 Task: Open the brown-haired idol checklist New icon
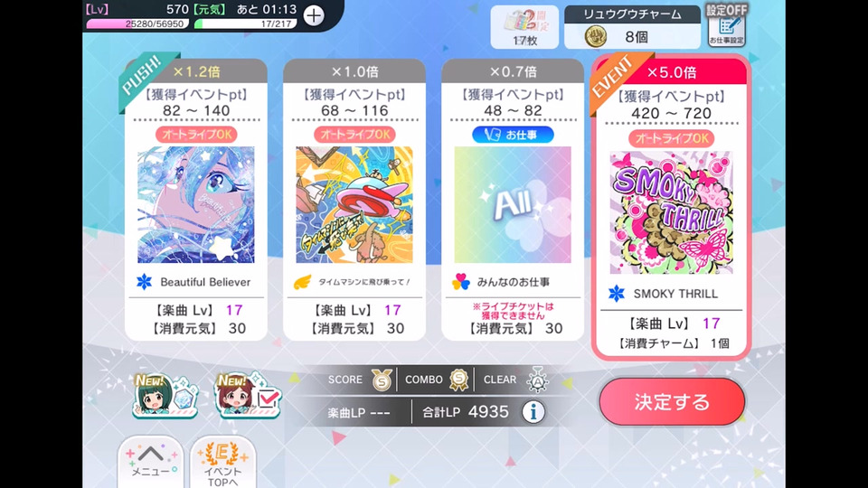click(249, 395)
